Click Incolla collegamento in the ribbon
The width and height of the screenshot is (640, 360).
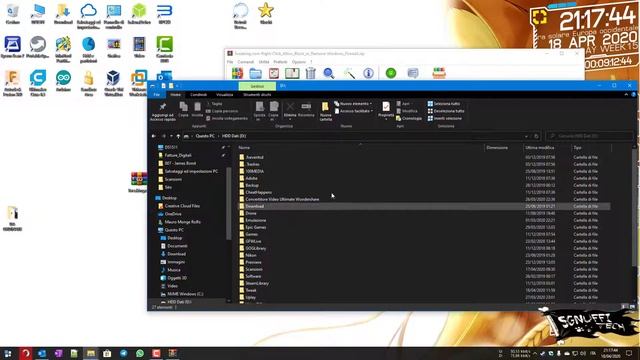pyautogui.click(x=227, y=118)
